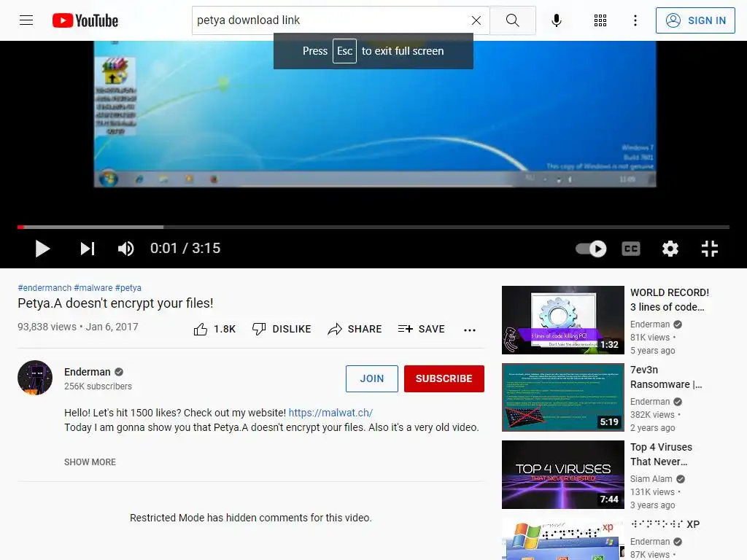Screen dimensions: 747x560
Task: Click the 256K subscribers text
Action: 98,386
